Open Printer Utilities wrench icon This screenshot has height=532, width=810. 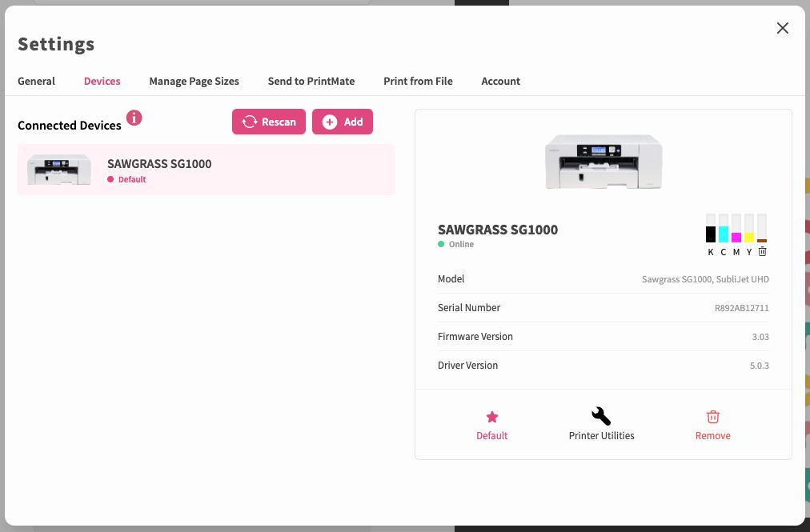[x=601, y=416]
